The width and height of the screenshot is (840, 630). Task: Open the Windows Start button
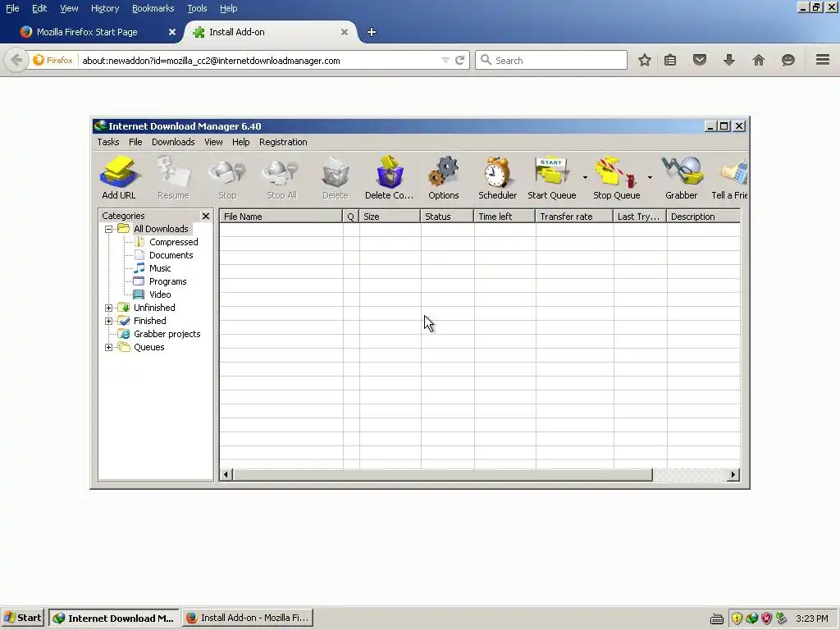(x=23, y=619)
